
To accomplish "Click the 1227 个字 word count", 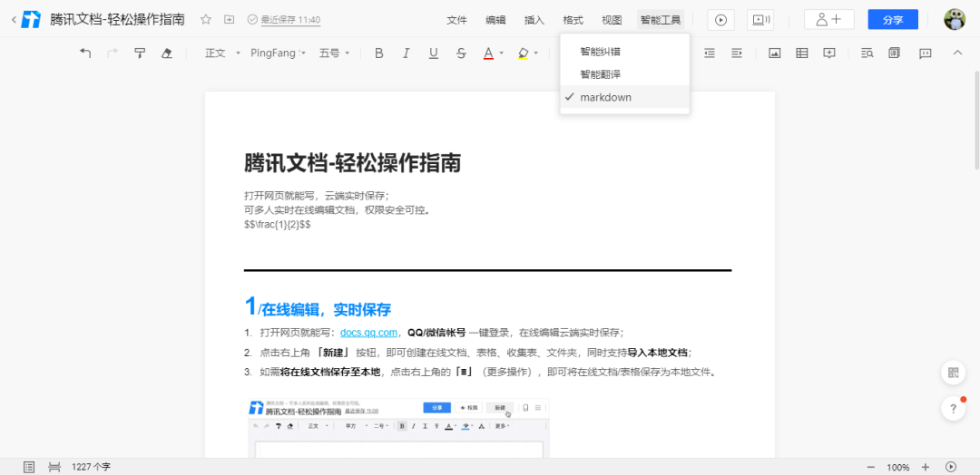I will coord(92,467).
